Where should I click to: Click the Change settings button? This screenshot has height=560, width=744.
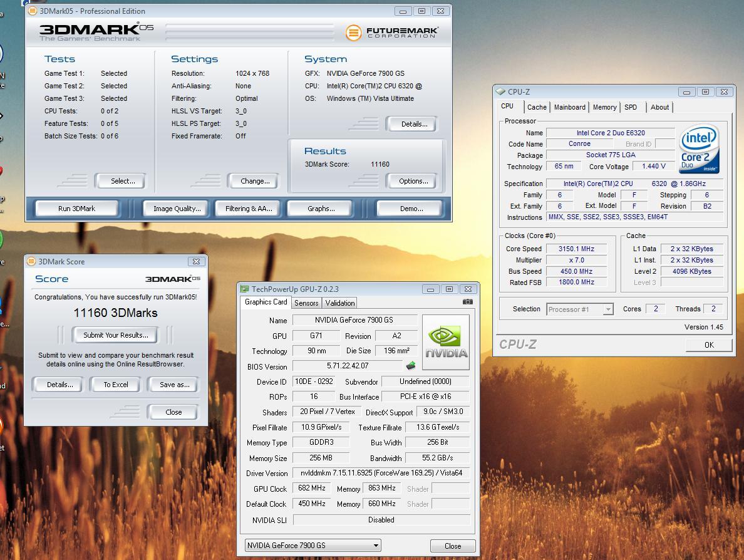[x=255, y=181]
